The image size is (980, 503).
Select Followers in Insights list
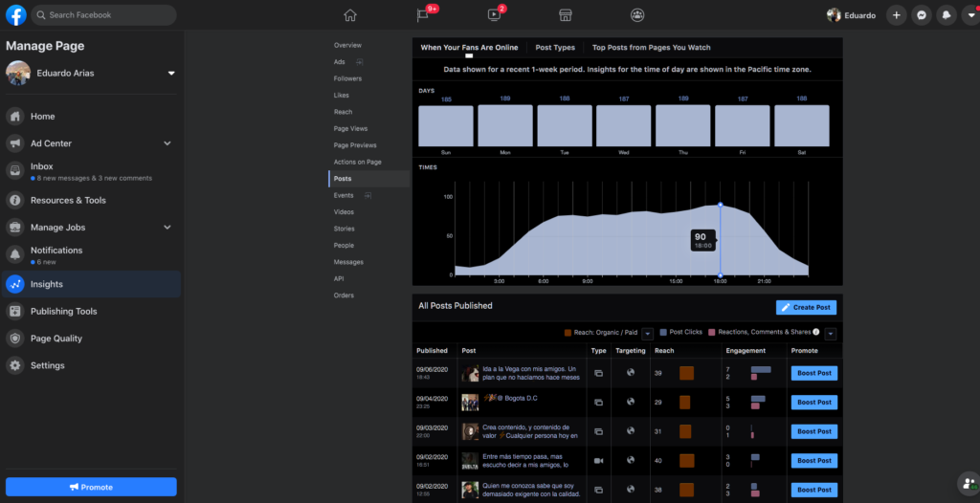tap(347, 78)
